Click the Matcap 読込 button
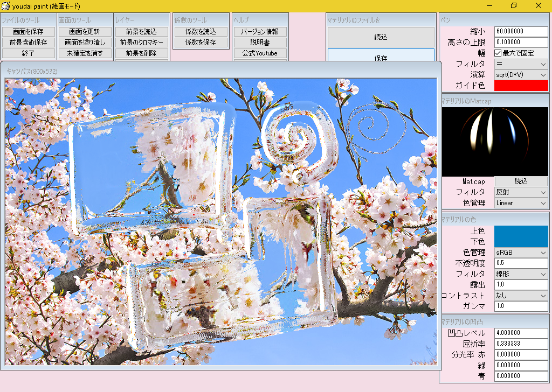This screenshot has height=392, width=552. (521, 181)
